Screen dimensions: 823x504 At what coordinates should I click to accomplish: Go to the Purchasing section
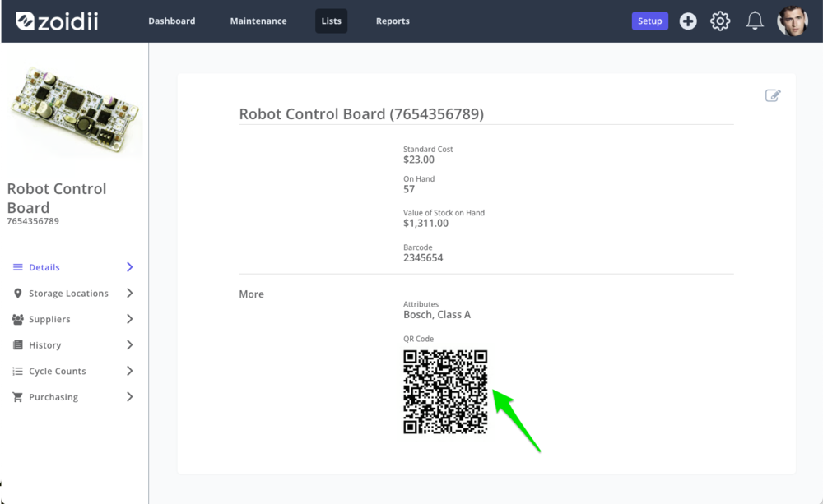53,397
